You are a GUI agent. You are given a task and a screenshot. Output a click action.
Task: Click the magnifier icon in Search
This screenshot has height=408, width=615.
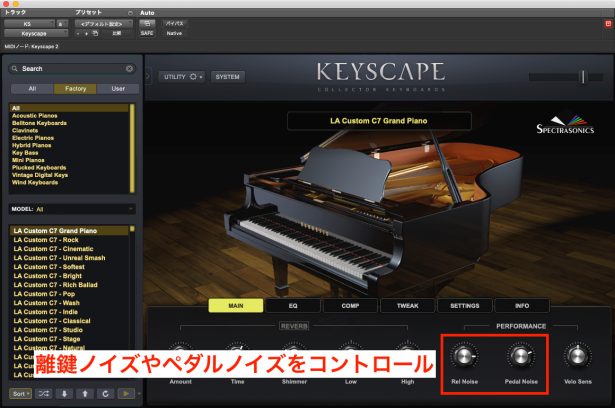pos(15,69)
